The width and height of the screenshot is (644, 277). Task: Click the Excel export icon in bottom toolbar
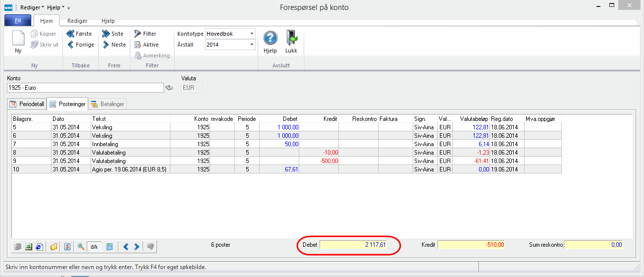tap(29, 246)
